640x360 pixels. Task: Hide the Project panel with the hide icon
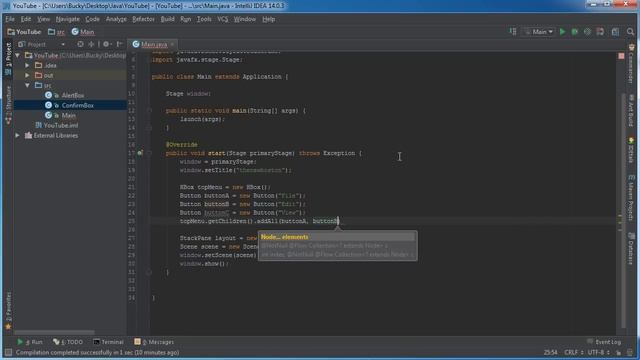coord(119,44)
